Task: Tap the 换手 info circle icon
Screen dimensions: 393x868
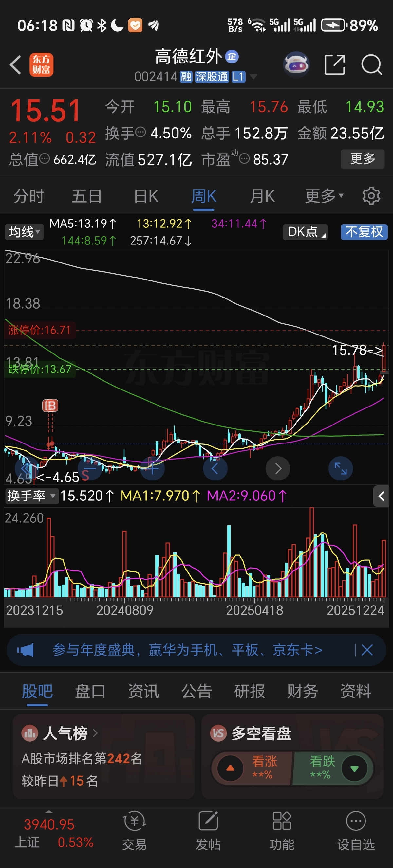Action: click(x=140, y=132)
